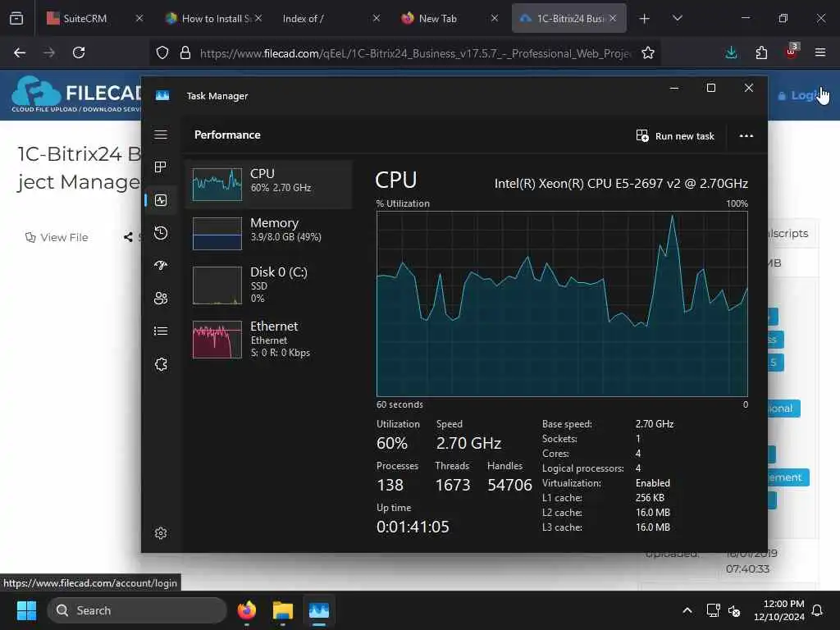Open Startup apps page icon
This screenshot has width=840, height=630.
pyautogui.click(x=161, y=265)
